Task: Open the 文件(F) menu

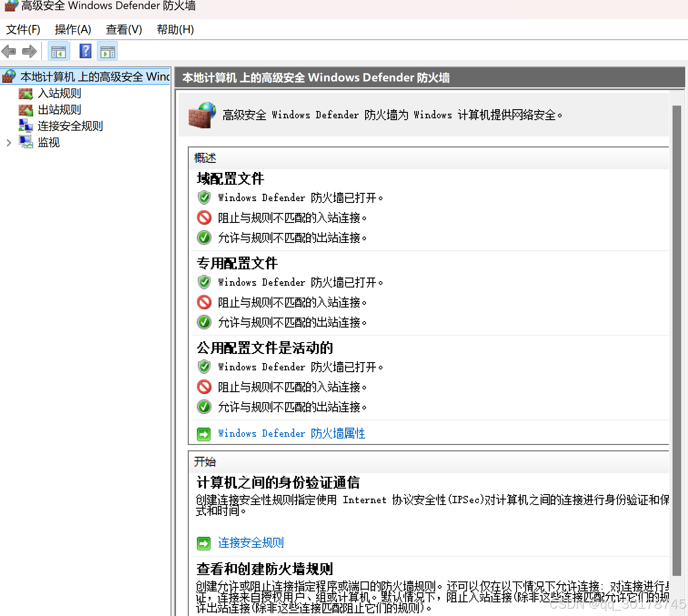Action: click(x=23, y=30)
